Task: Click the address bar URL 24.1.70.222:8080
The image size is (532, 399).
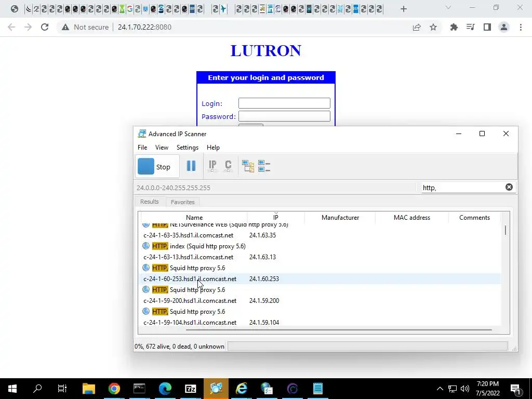Action: coord(144,27)
